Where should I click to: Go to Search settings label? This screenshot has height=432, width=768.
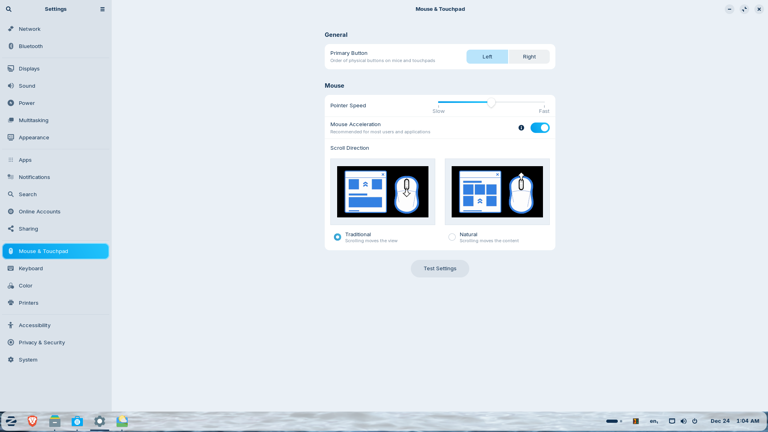click(28, 194)
